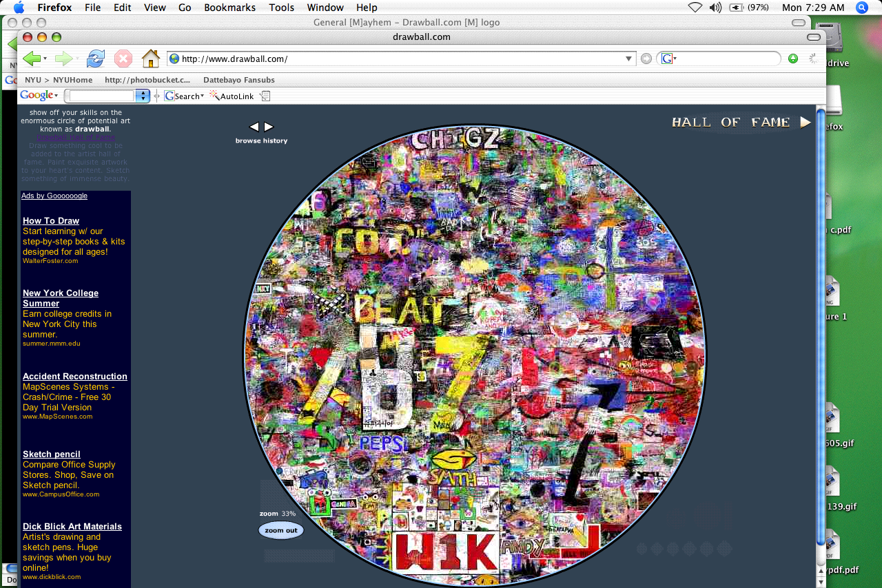The width and height of the screenshot is (882, 588).
Task: Open the photobucket bookmark
Action: (x=147, y=80)
